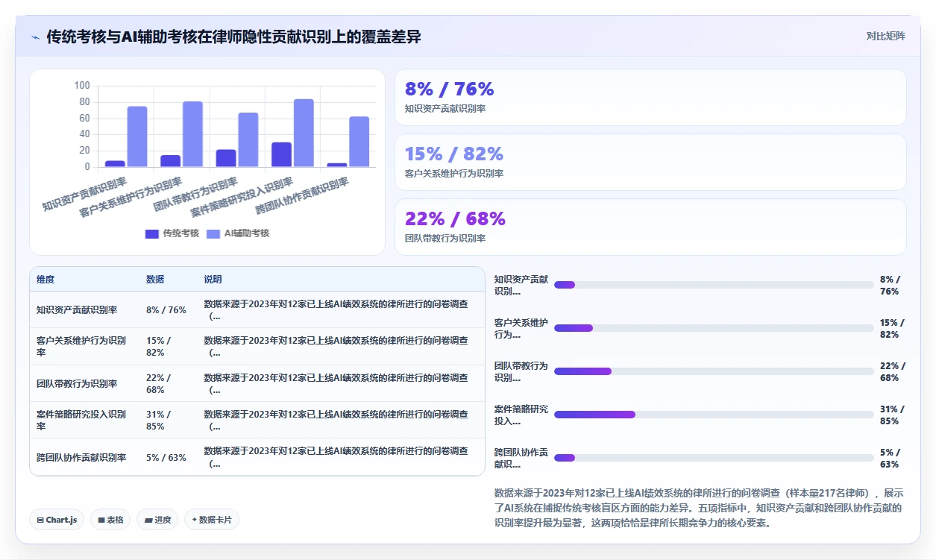The image size is (936, 560).
Task: Click the 数据 column header
Action: tap(155, 280)
